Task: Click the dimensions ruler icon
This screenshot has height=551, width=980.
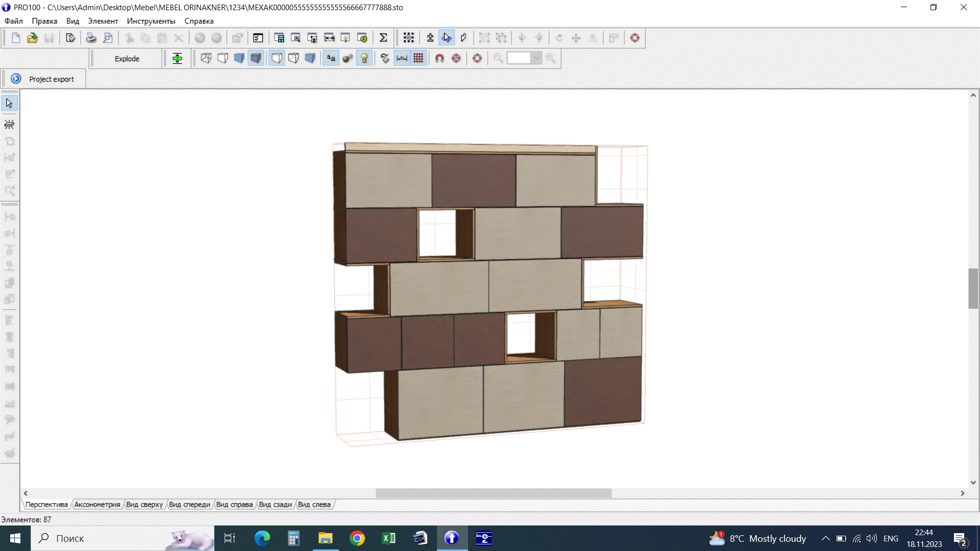Action: click(x=402, y=58)
